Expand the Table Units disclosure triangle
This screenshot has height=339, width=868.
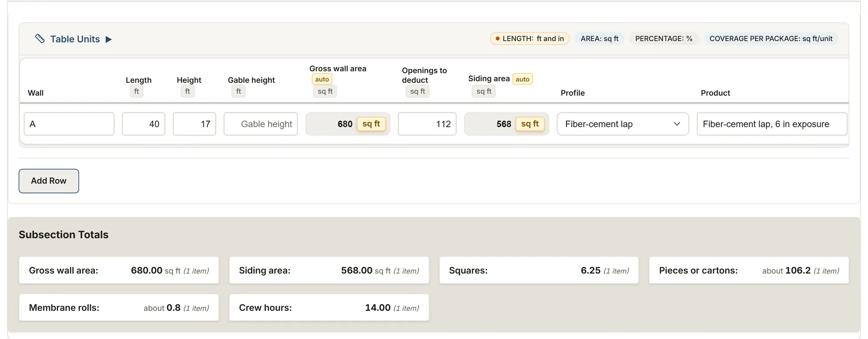point(108,39)
